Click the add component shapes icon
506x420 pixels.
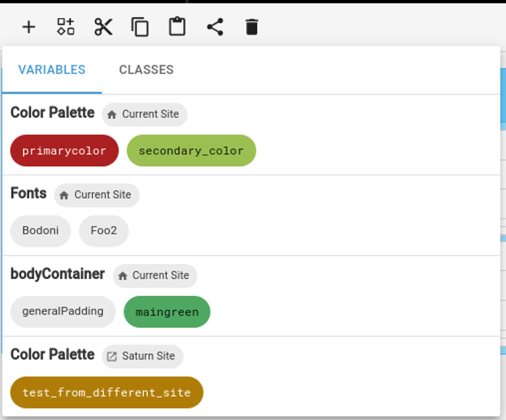(66, 27)
